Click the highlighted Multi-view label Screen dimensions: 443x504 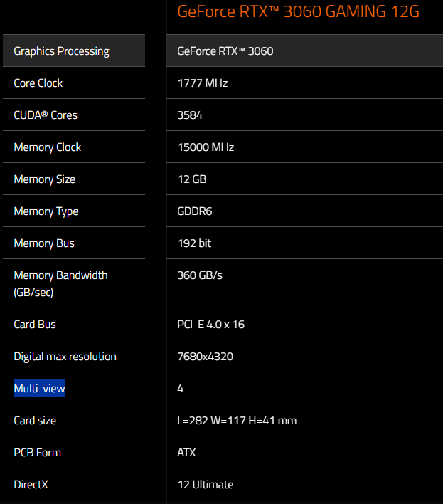[x=40, y=389]
